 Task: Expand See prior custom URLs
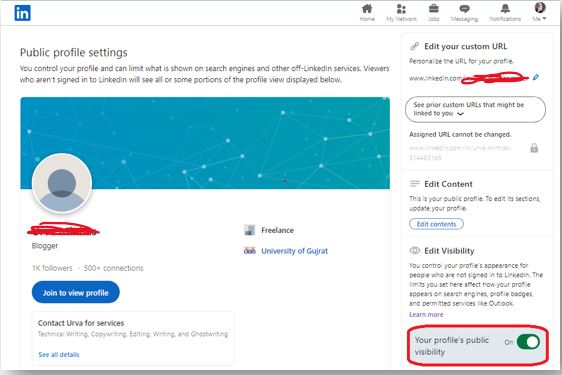475,109
